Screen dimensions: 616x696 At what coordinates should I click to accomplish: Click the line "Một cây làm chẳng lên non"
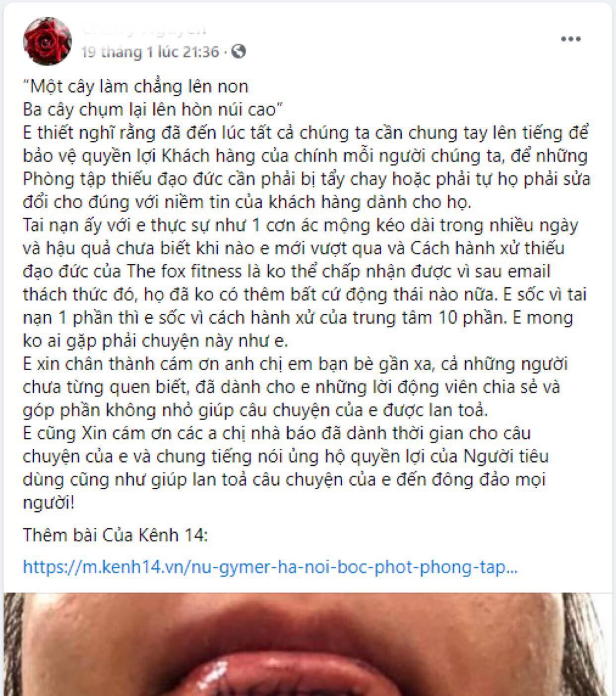click(x=135, y=86)
